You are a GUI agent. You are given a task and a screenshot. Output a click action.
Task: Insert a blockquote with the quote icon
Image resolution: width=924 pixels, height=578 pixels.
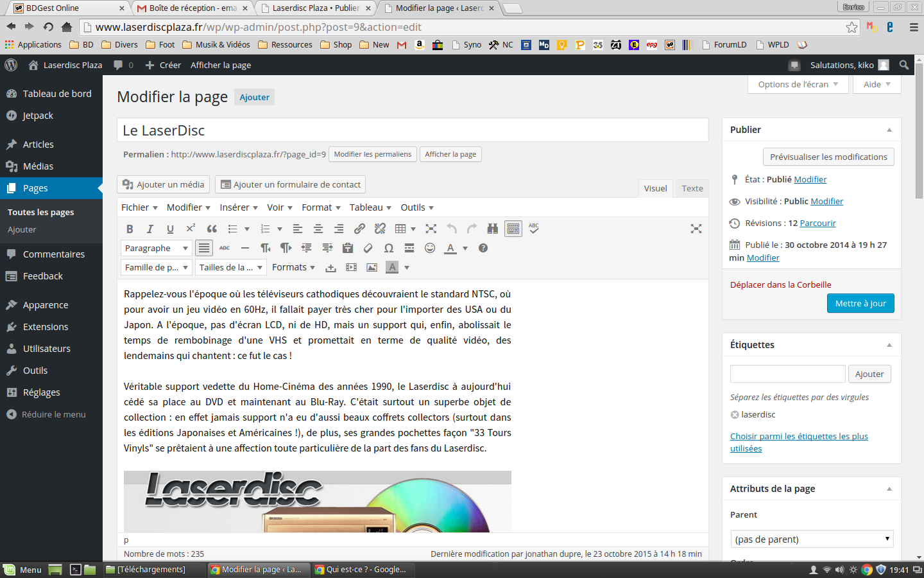(212, 229)
